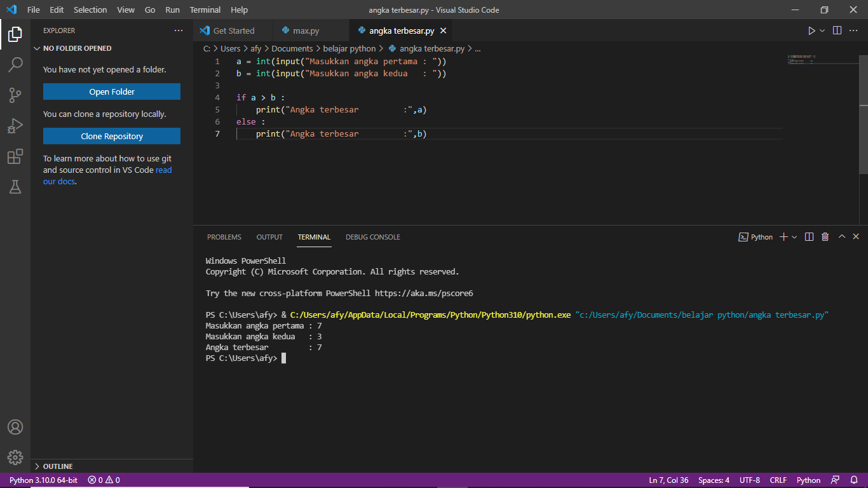The width and height of the screenshot is (868, 488).
Task: Open the Search view in activity bar
Action: pos(15,65)
